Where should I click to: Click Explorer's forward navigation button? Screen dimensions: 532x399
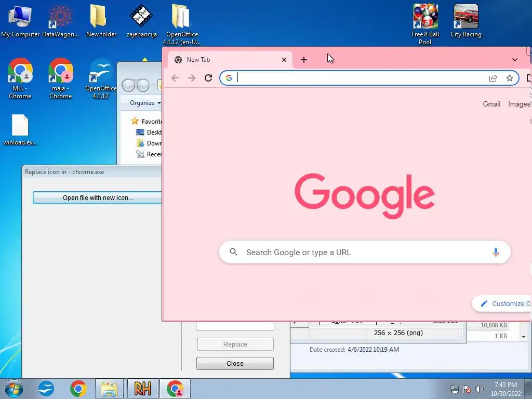click(x=143, y=85)
